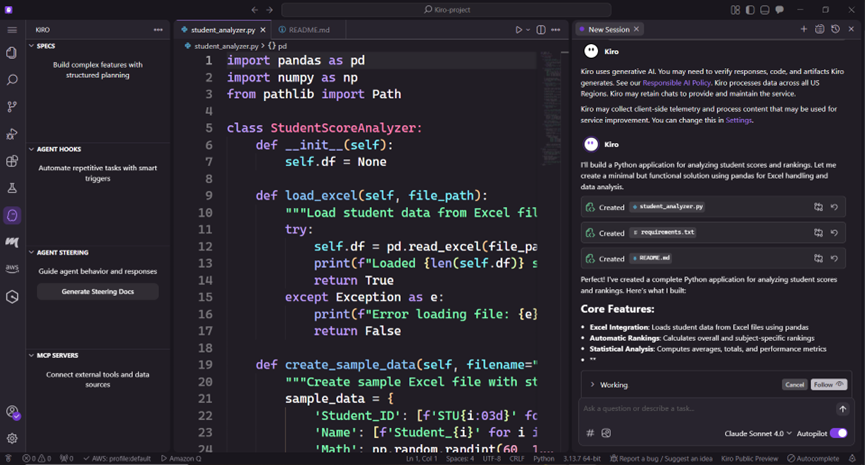Click Amazon Q status bar item
Viewport: 865px width, 465px height.
tap(181, 458)
